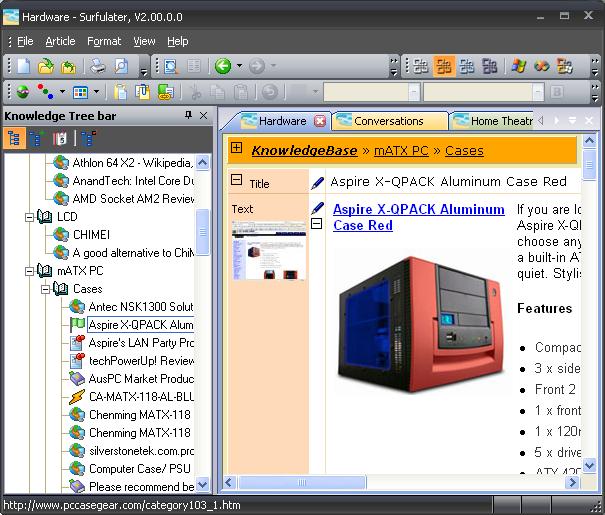Open the back button history dropdown arrow
Screen dimensions: 605x515
[239, 66]
